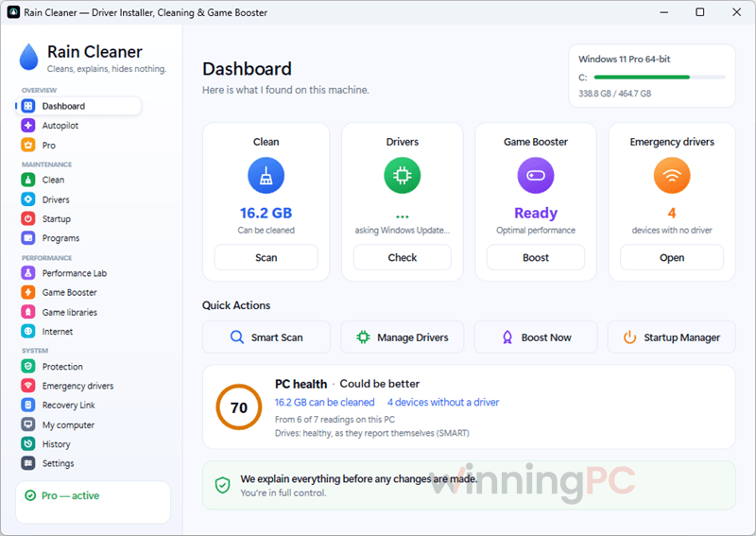Click the Manage Drivers quick action

tap(403, 337)
